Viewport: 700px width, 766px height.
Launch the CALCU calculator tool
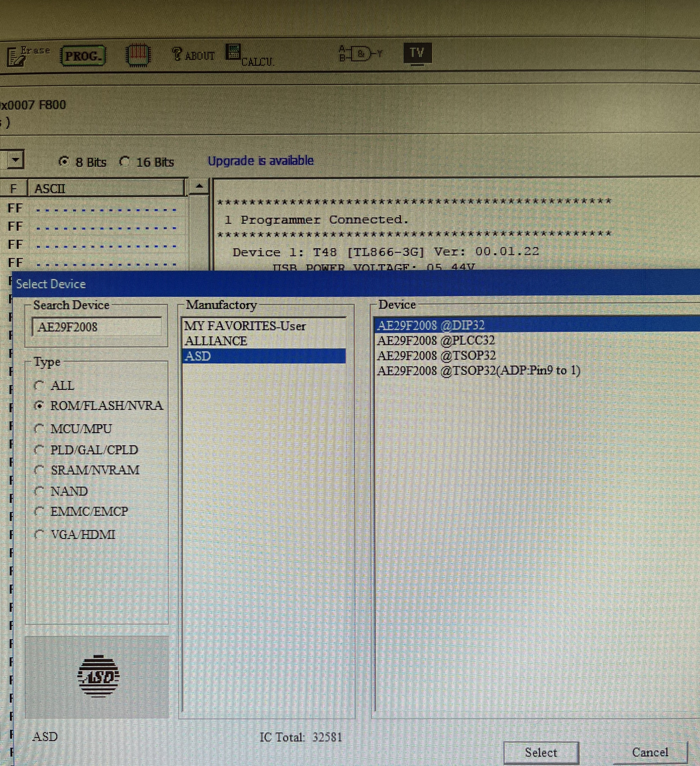tap(249, 56)
